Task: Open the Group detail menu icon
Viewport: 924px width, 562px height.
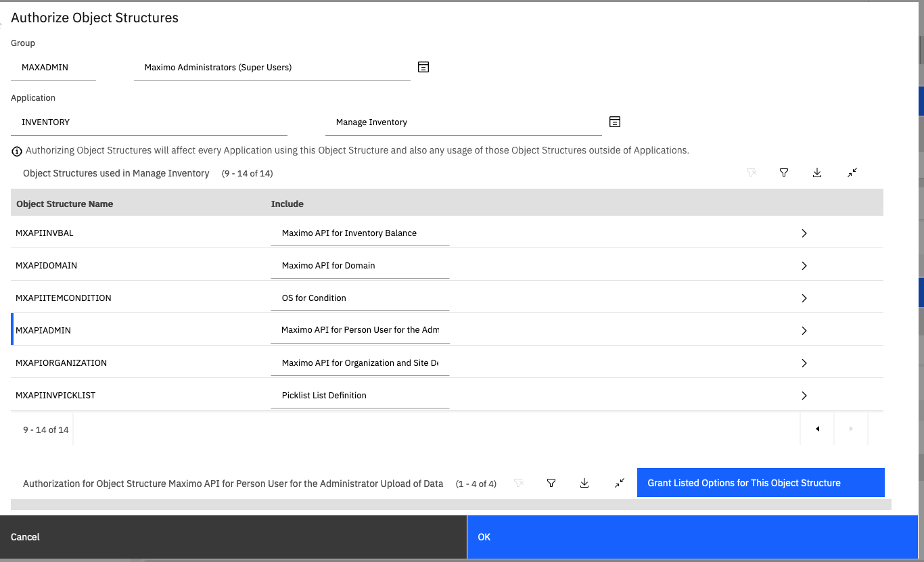Action: (423, 67)
